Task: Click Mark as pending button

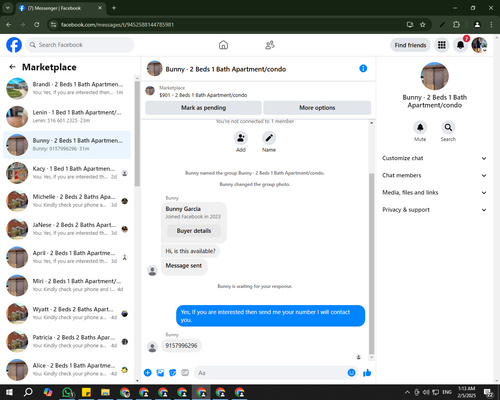Action: (x=203, y=108)
